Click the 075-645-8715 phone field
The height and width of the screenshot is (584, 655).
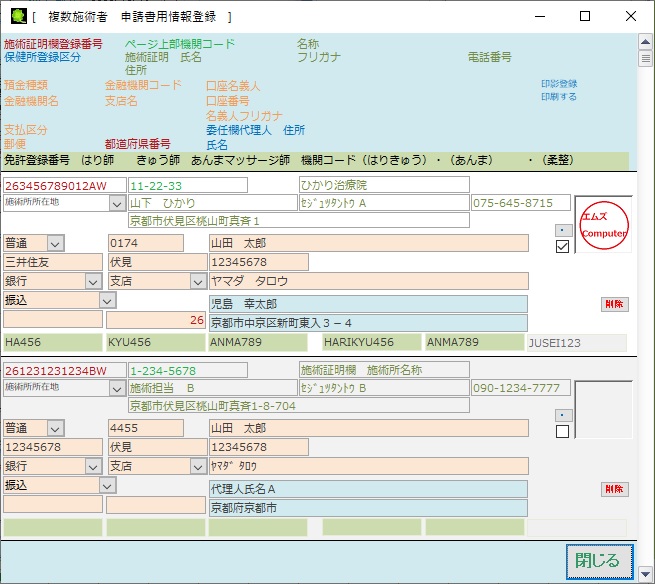point(521,203)
